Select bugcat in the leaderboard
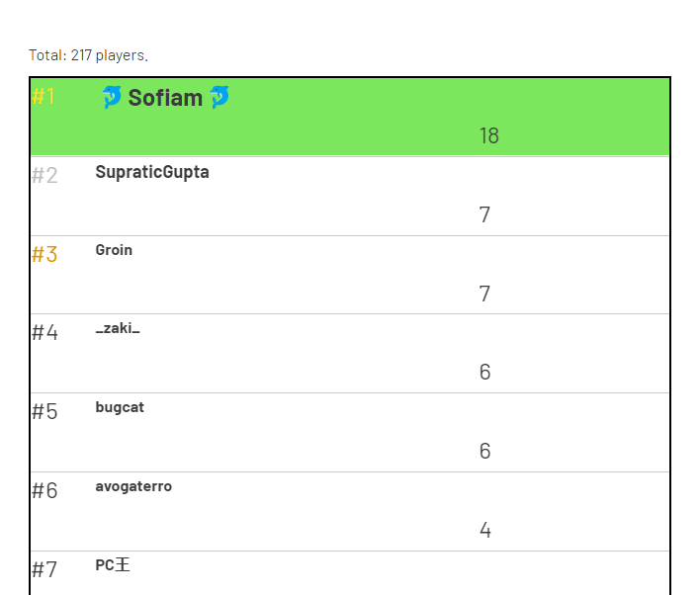The image size is (700, 595). [120, 407]
